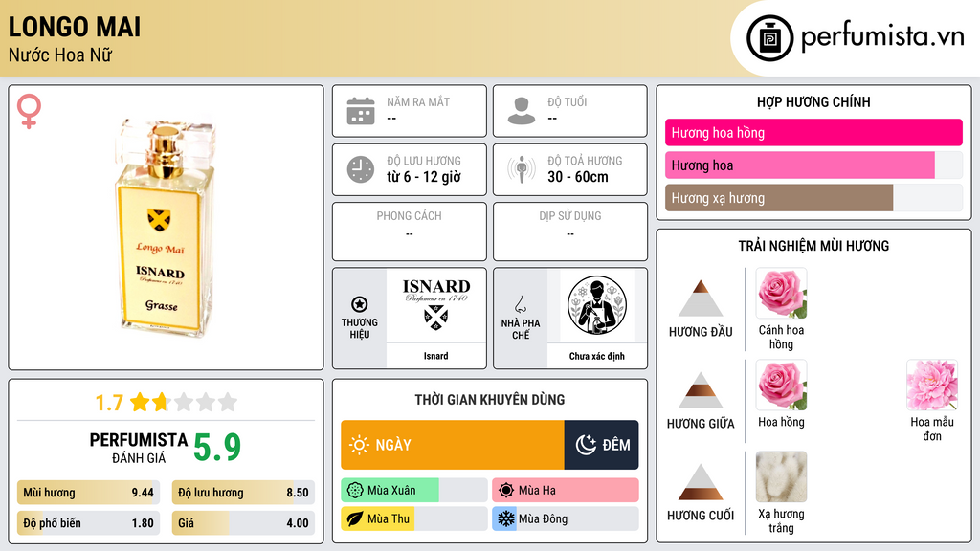The image size is (980, 551).
Task: Click the pink female gender symbol
Action: (x=29, y=111)
